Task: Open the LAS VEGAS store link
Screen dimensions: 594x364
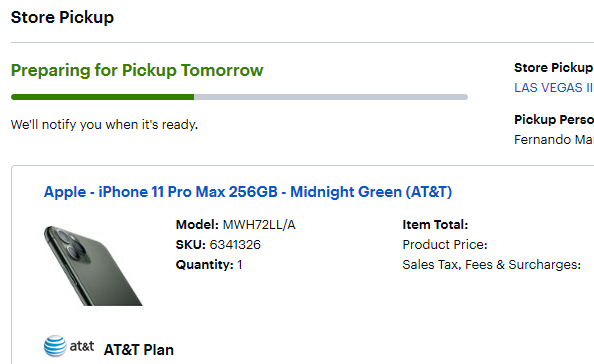Action: point(553,87)
